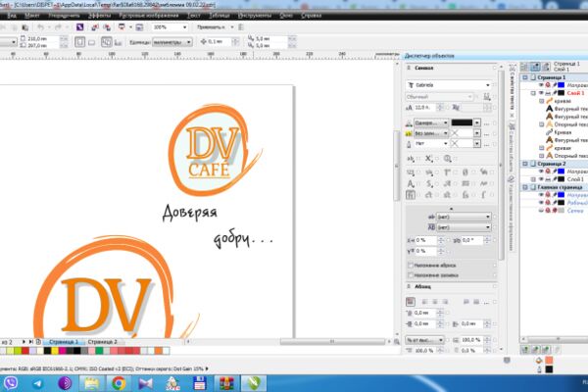Click the paste icon in the toolbar
This screenshot has width=588, height=392.
point(24,27)
